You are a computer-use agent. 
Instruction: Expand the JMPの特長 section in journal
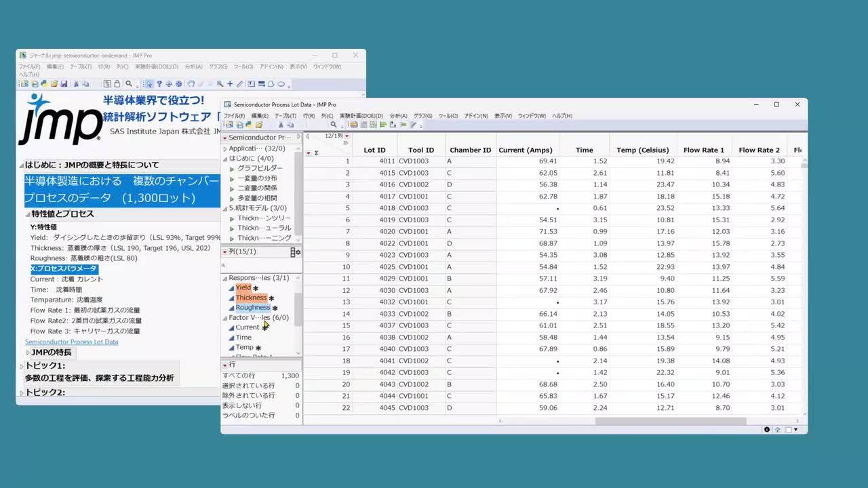point(28,352)
